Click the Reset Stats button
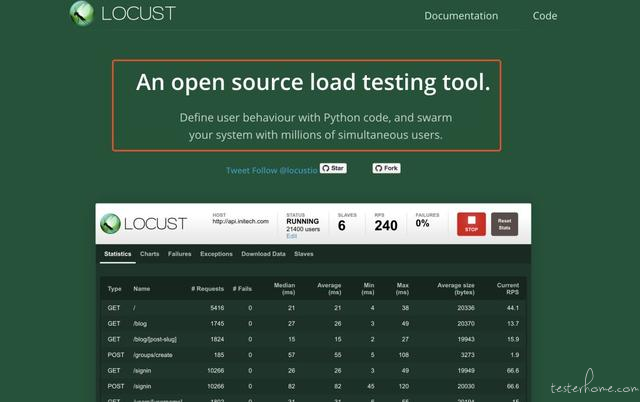The height and width of the screenshot is (402, 640). tap(504, 224)
